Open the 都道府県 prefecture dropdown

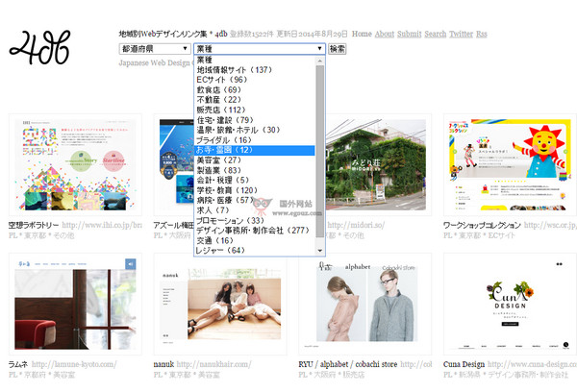[x=155, y=49]
